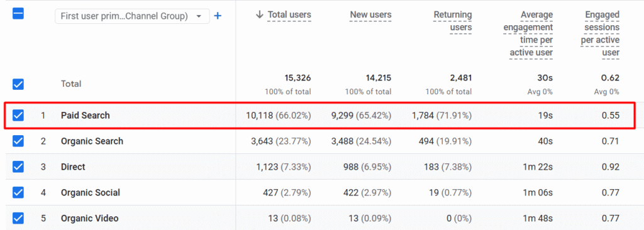This screenshot has width=644, height=230.
Task: Click Organic Search engaged sessions 0.71
Action: pos(611,141)
